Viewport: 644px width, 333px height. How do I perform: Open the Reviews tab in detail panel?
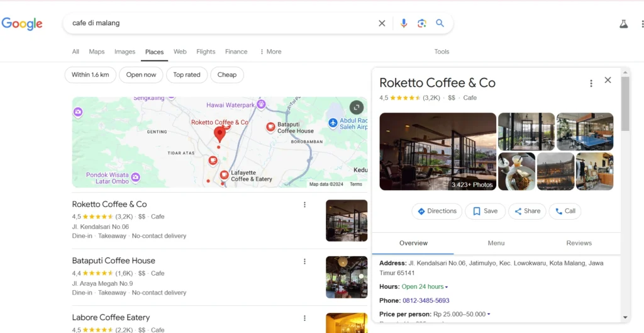(579, 244)
